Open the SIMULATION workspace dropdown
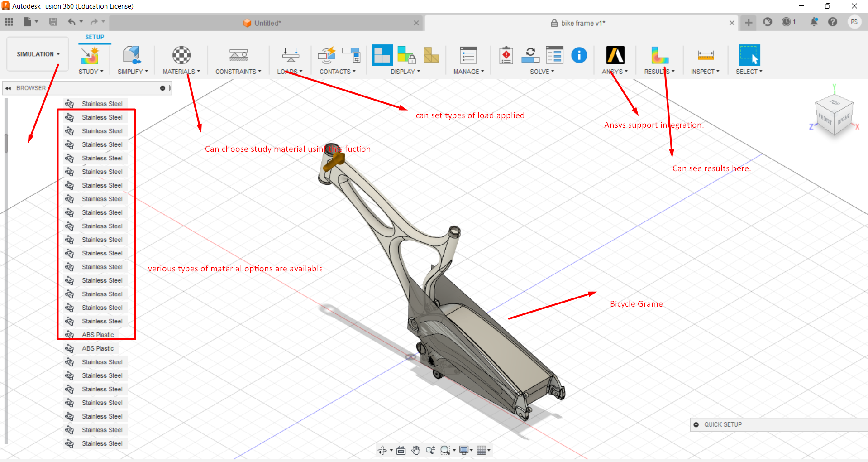The height and width of the screenshot is (462, 868). [38, 54]
